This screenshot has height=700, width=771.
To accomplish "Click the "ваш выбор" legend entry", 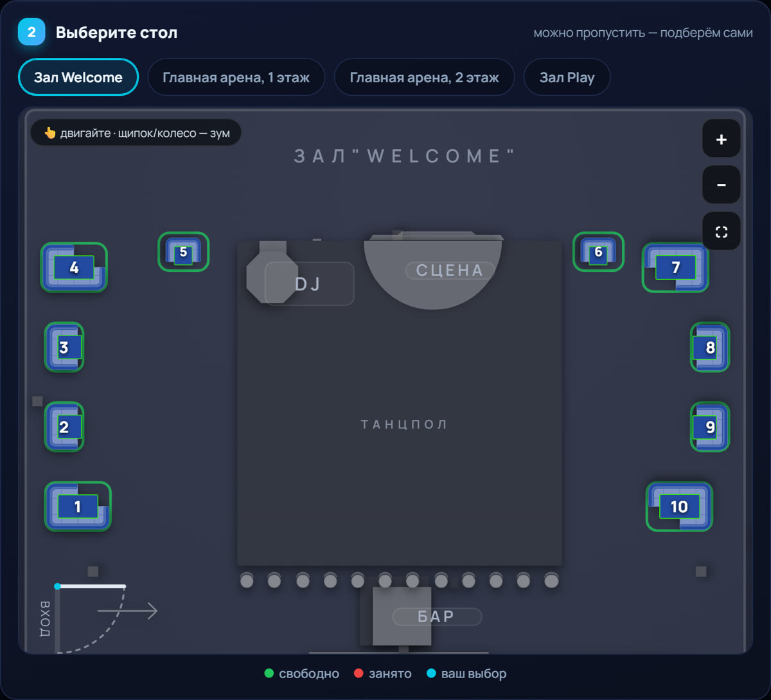I will coord(466,674).
